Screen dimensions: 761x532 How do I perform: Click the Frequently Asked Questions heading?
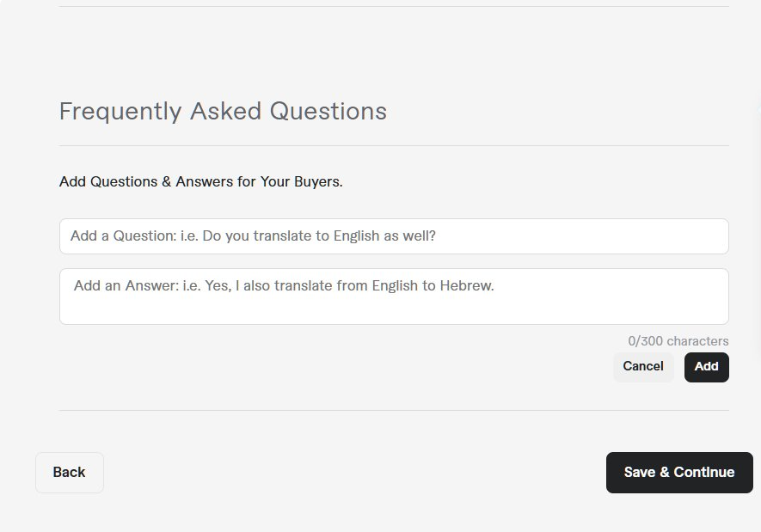(223, 111)
